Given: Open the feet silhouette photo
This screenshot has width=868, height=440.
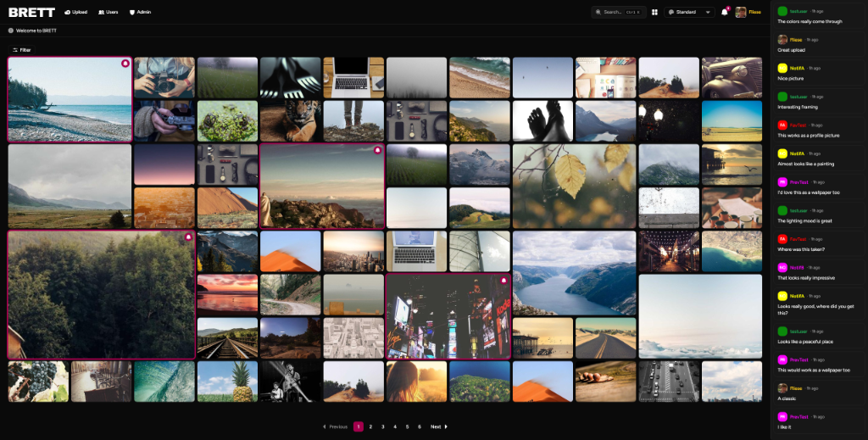Looking at the screenshot, I should coord(542,121).
